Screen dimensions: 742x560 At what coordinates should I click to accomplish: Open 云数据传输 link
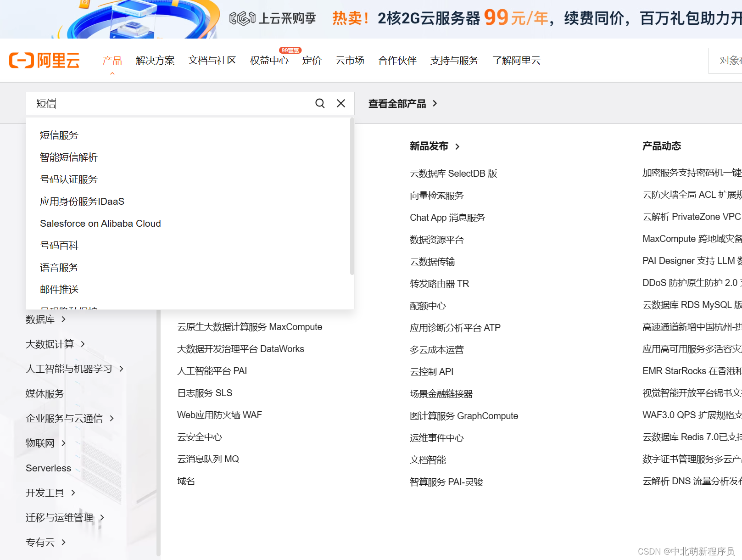point(432,262)
